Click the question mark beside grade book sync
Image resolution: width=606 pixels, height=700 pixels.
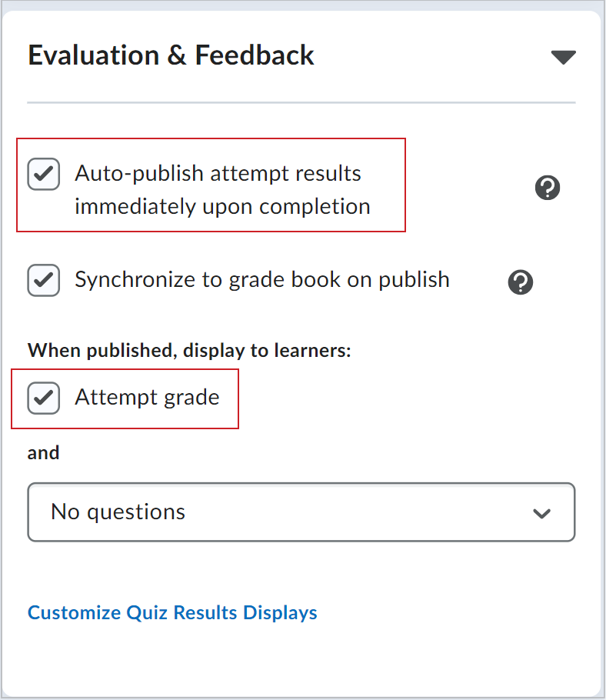click(x=521, y=282)
